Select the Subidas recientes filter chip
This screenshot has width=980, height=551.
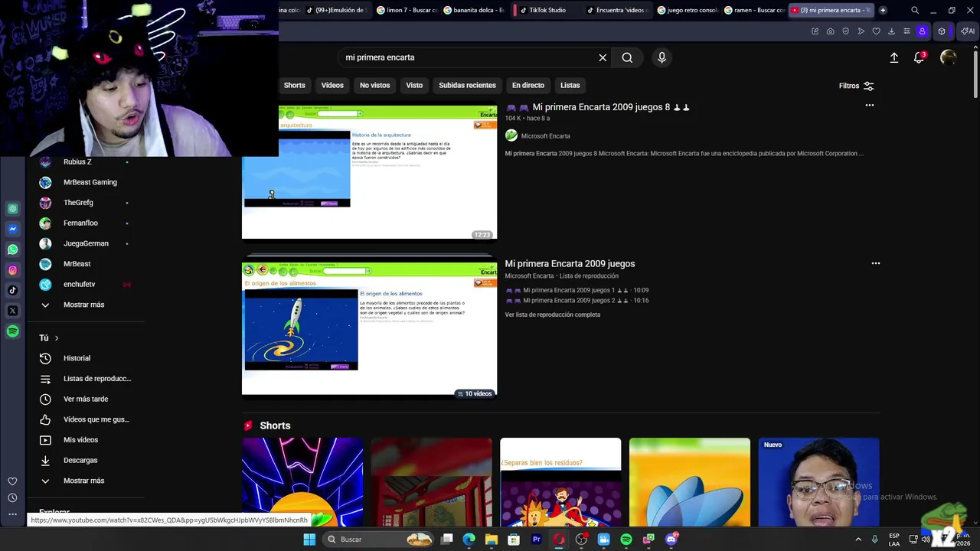467,85
